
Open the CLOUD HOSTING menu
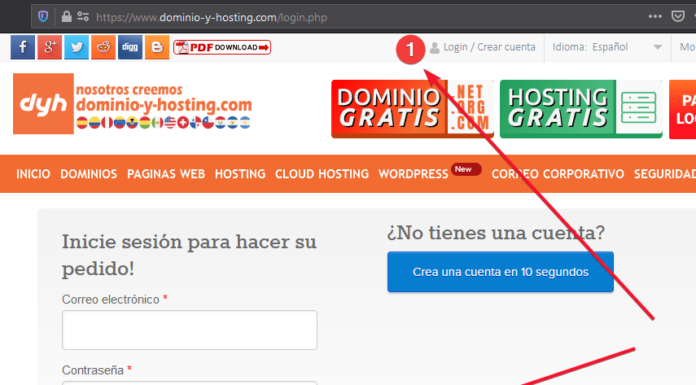[x=322, y=174]
